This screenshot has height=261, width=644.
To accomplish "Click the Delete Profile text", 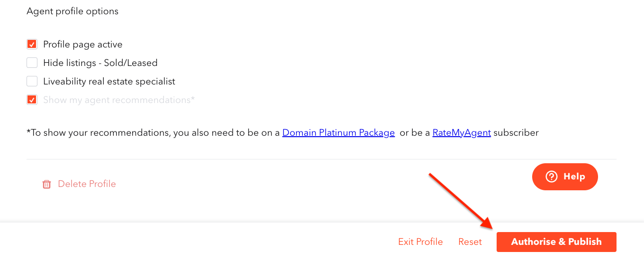I will pyautogui.click(x=87, y=184).
